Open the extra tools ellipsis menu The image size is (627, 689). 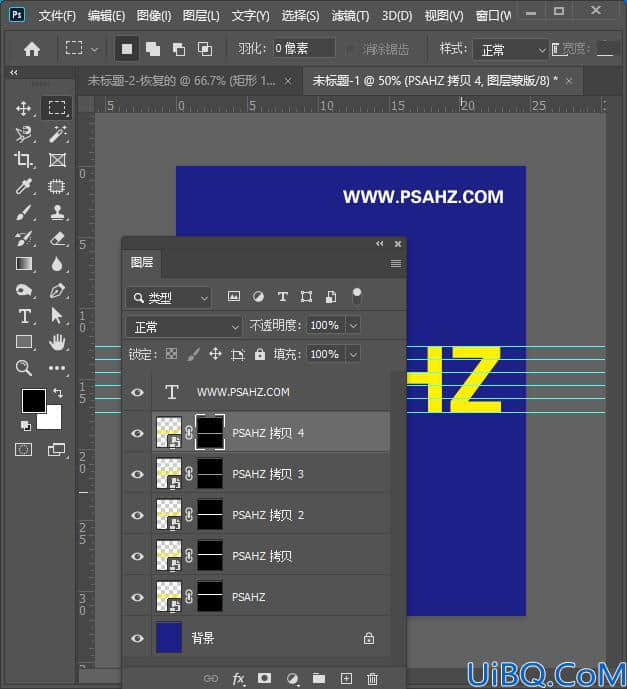pyautogui.click(x=57, y=368)
